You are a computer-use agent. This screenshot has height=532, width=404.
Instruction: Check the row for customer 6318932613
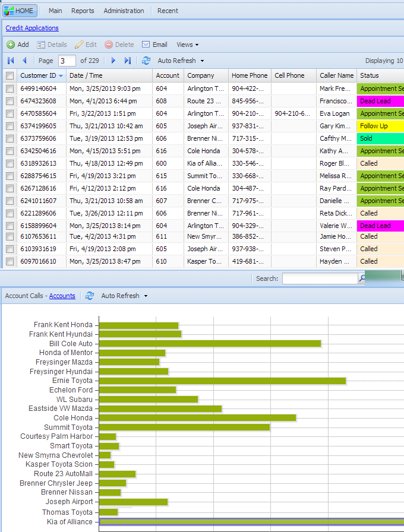[x=10, y=164]
